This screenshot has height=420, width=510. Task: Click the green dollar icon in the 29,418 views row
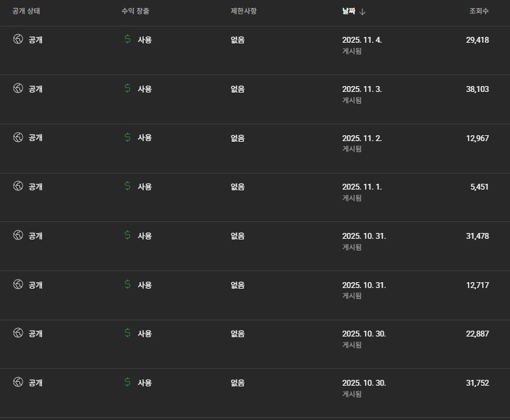[127, 39]
